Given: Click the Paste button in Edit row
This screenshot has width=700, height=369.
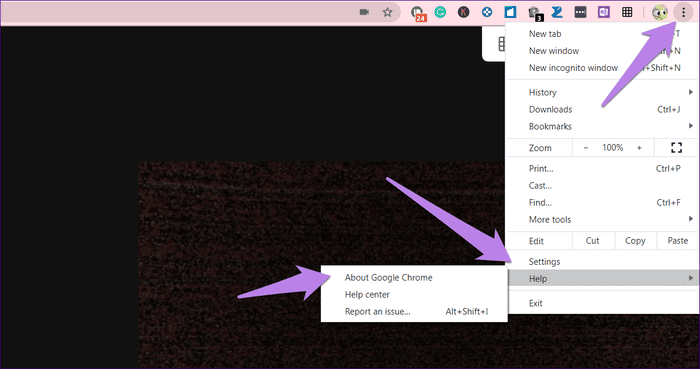Looking at the screenshot, I should coord(677,240).
